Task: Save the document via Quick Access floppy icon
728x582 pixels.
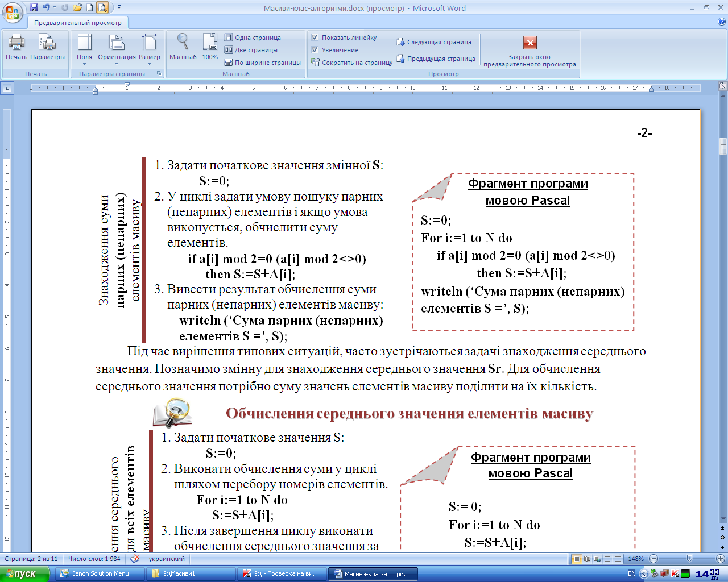Action: pyautogui.click(x=34, y=8)
